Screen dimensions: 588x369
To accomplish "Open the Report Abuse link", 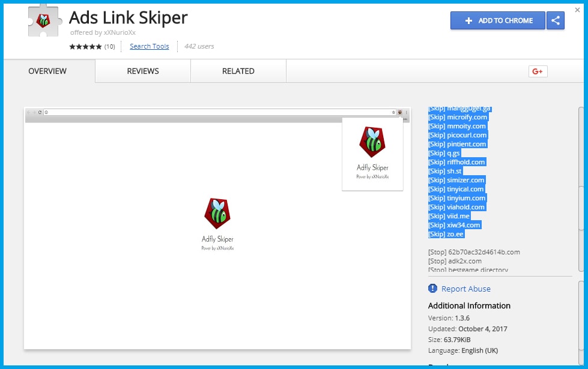I will point(465,289).
